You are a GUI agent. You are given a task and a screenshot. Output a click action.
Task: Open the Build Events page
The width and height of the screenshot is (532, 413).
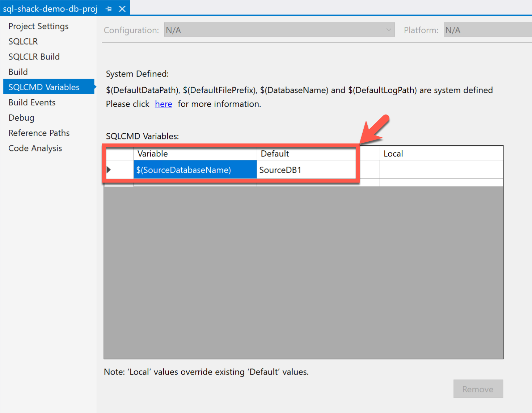click(32, 103)
